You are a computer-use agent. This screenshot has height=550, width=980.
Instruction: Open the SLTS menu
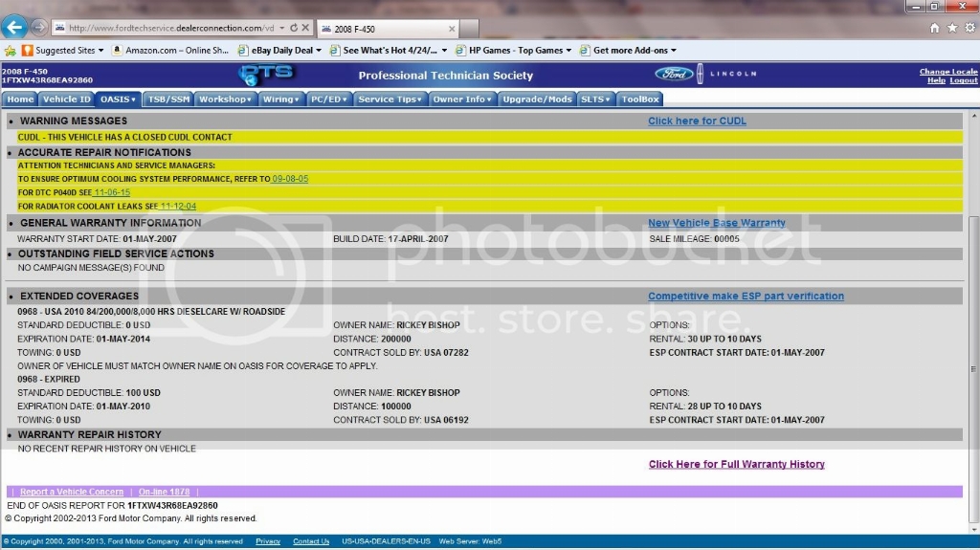click(x=595, y=99)
